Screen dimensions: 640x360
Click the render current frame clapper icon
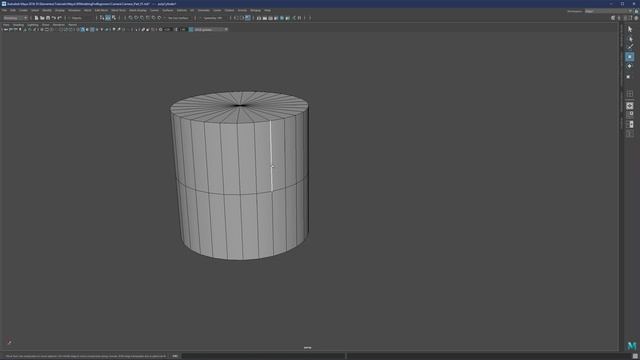tap(264, 18)
